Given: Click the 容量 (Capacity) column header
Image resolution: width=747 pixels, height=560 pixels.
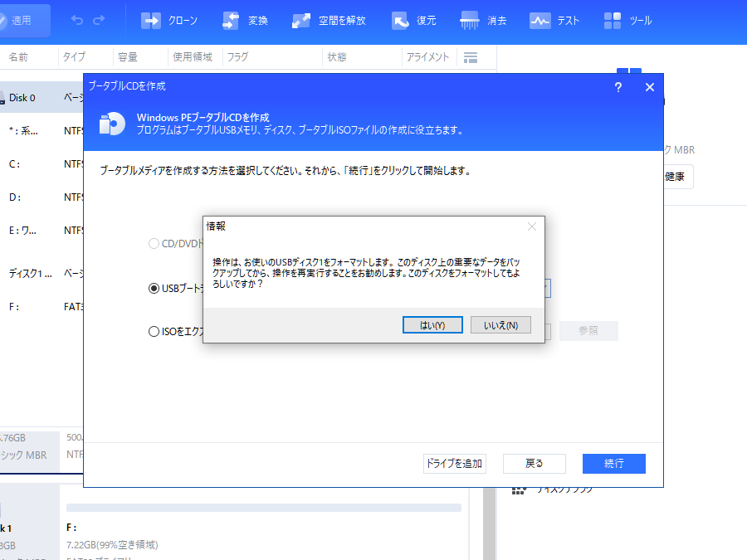Looking at the screenshot, I should [x=128, y=57].
